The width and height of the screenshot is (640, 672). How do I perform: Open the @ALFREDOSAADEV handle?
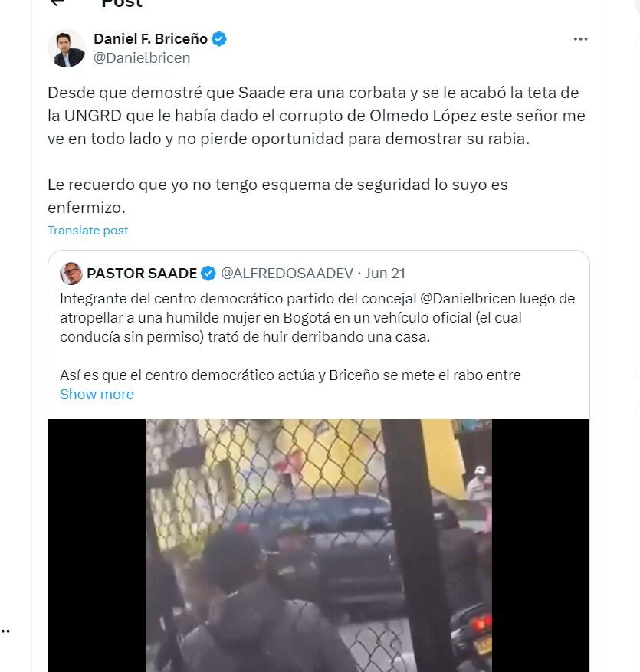point(287,274)
